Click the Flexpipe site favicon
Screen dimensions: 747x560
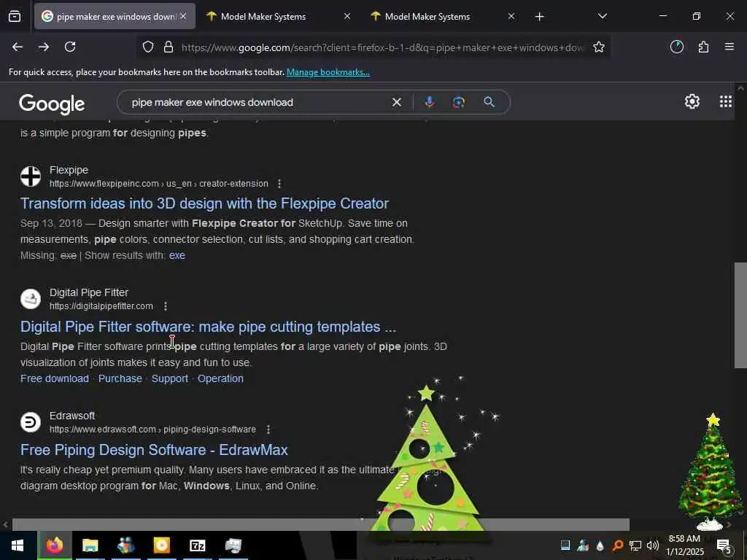click(31, 176)
